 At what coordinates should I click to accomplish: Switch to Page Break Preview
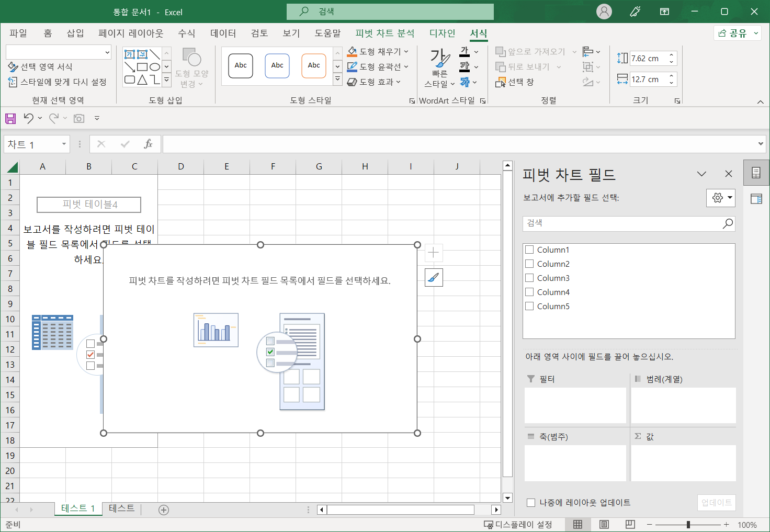(630, 525)
